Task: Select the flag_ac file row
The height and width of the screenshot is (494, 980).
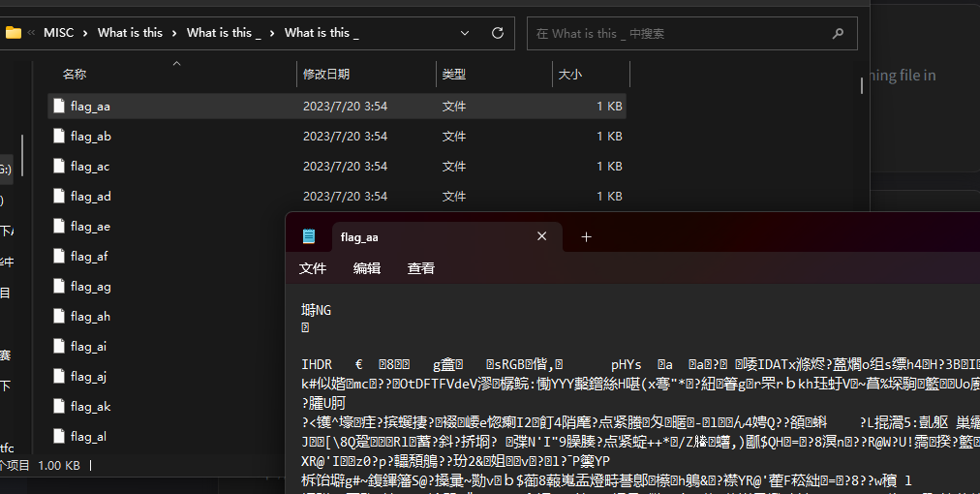Action: (x=337, y=167)
